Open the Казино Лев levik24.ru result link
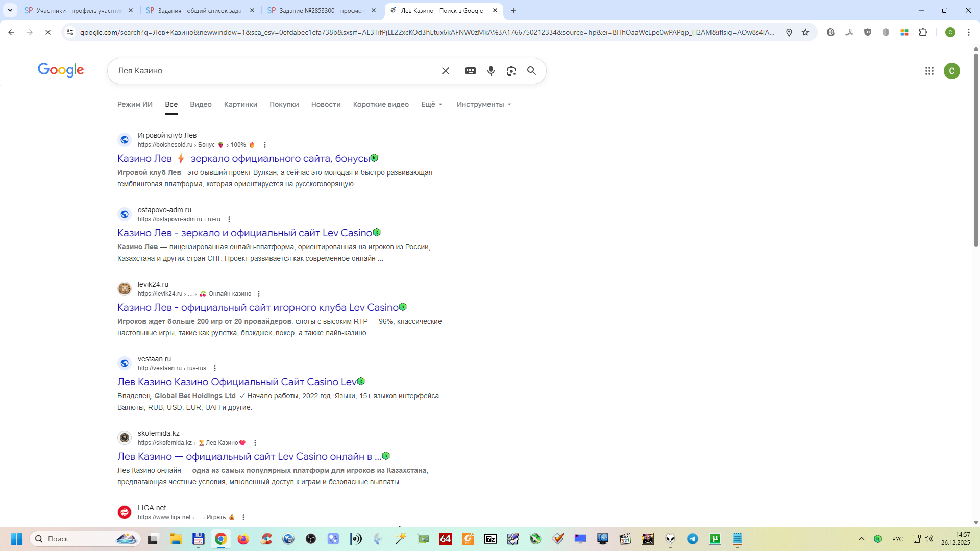Image resolution: width=980 pixels, height=551 pixels. [x=257, y=307]
